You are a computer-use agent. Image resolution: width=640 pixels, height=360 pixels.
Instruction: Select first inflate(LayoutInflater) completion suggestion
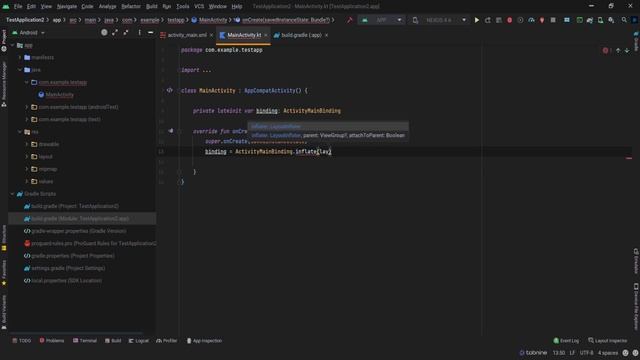pos(328,127)
